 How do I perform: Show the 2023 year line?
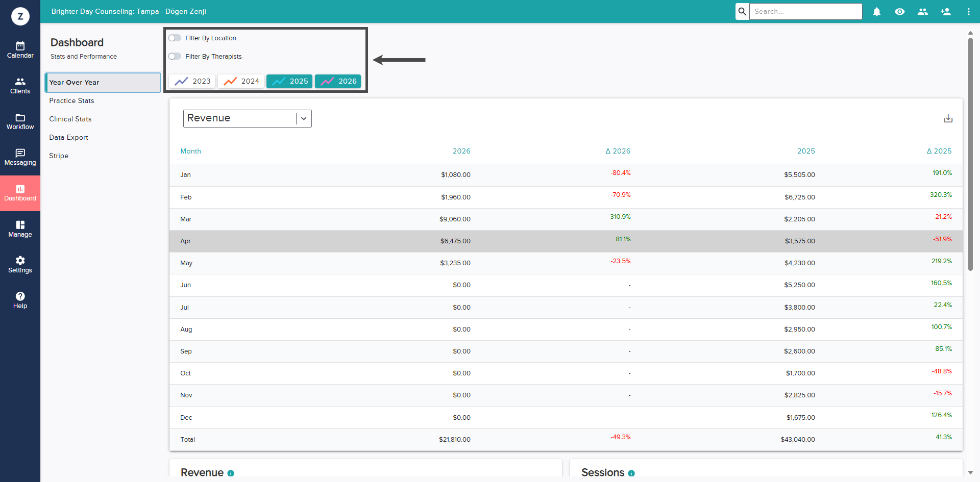point(192,81)
